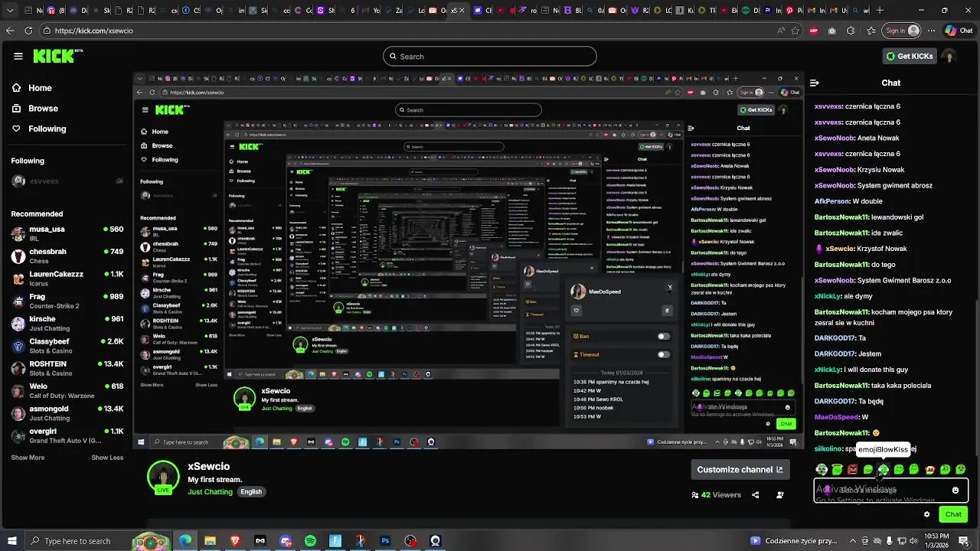
Task: Open browser extensions puzzle icon
Action: click(x=851, y=31)
